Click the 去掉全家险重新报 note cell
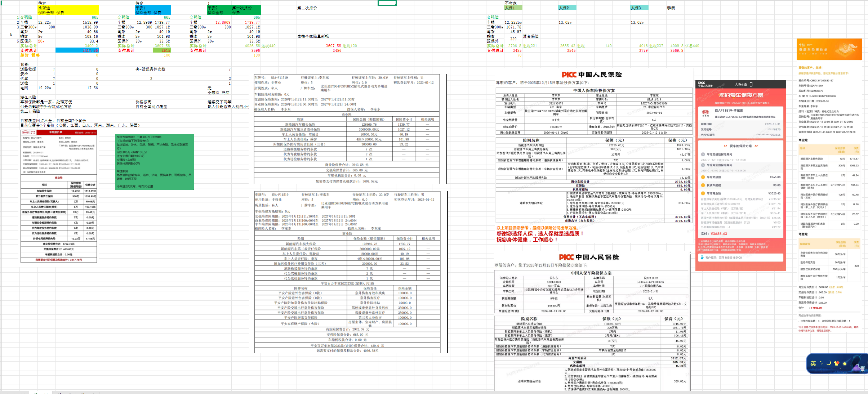This screenshot has width=868, height=394. pos(313,36)
